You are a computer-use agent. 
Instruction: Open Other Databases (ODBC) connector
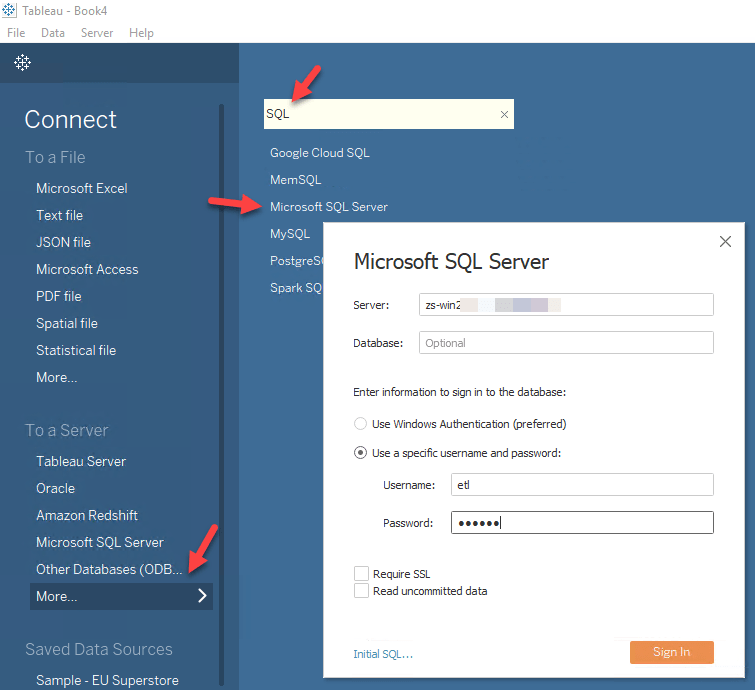[109, 569]
